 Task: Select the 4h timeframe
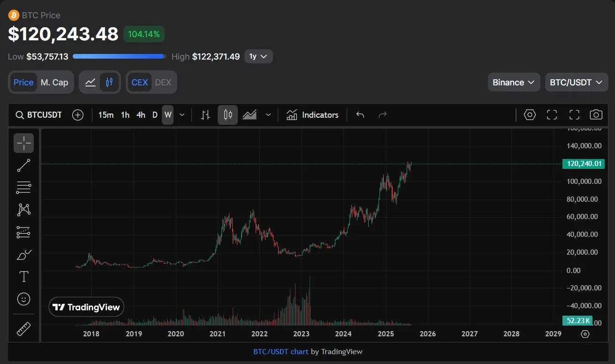click(x=141, y=115)
